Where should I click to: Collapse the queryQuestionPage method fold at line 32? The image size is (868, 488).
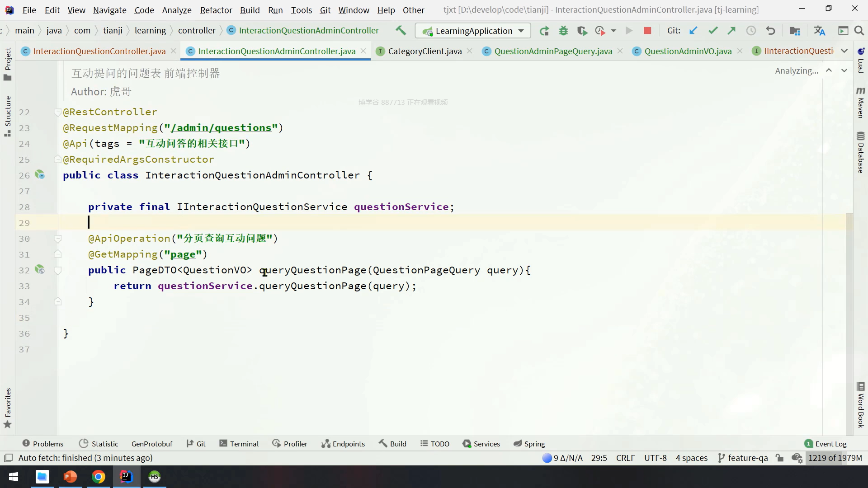(58, 270)
